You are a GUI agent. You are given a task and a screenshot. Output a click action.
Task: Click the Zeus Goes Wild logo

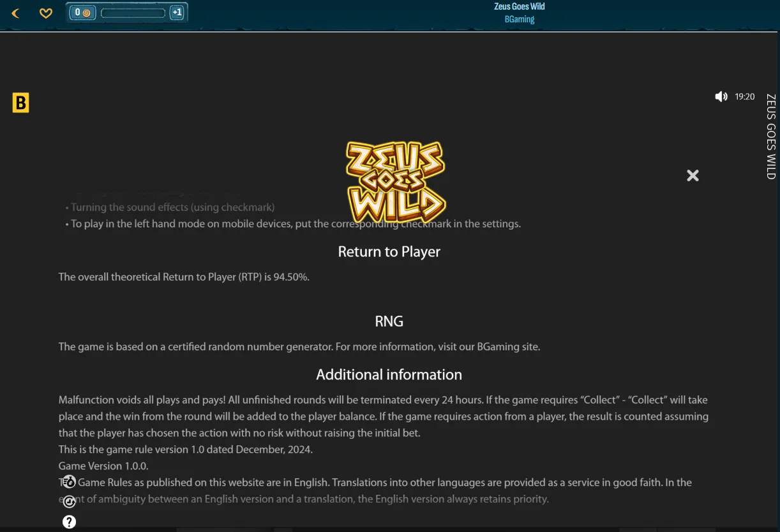[x=395, y=182]
